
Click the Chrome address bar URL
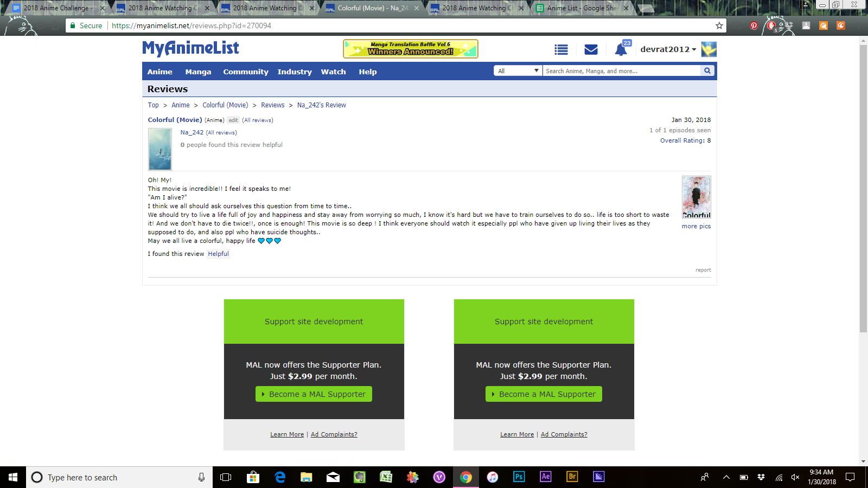click(192, 25)
